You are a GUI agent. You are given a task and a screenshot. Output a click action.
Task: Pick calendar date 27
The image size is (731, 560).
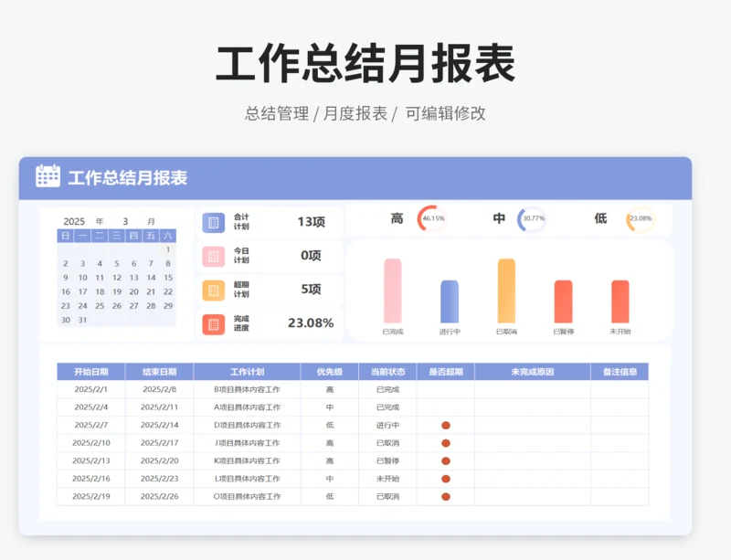pyautogui.click(x=133, y=306)
